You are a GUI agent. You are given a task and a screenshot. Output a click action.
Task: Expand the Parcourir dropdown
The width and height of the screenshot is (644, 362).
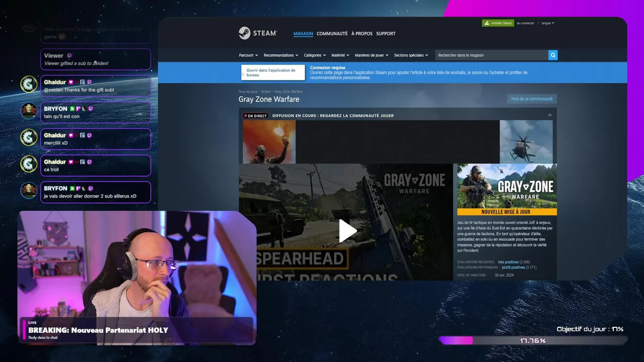[248, 55]
